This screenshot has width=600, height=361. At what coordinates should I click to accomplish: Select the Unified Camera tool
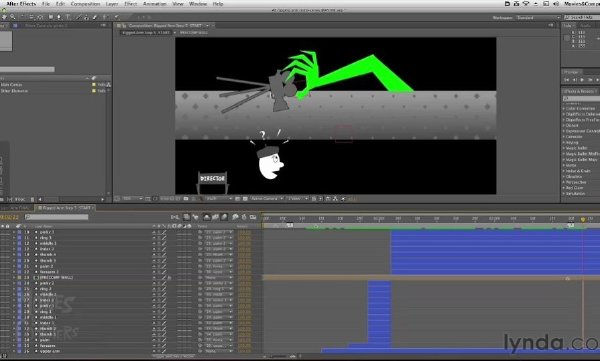(31, 17)
